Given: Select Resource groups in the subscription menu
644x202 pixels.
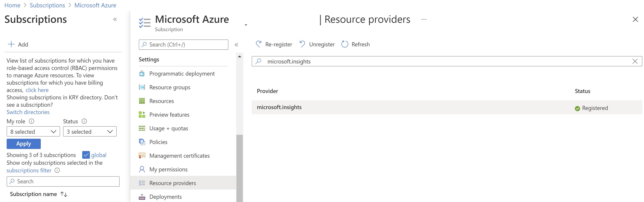Looking at the screenshot, I should pos(170,87).
